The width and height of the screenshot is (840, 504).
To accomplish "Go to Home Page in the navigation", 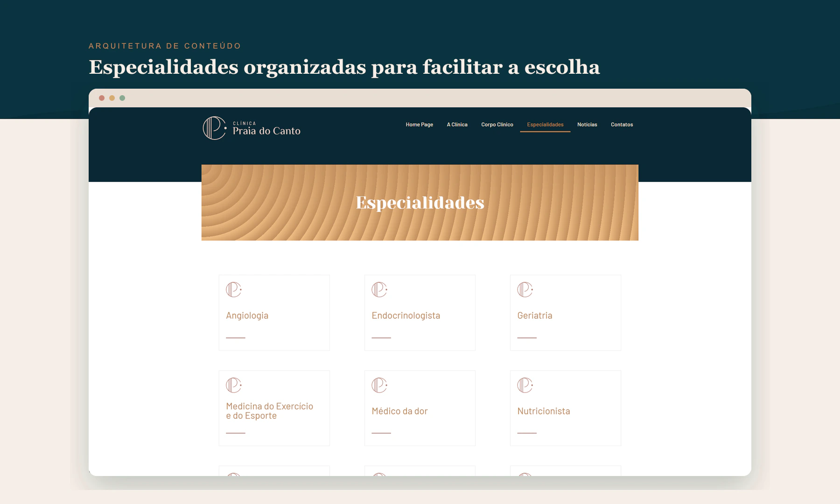I will [420, 125].
